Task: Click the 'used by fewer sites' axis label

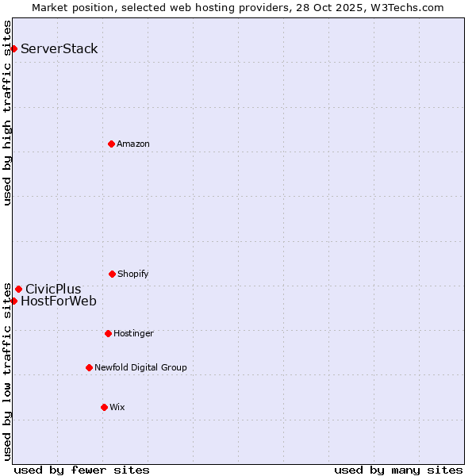Action: (82, 470)
